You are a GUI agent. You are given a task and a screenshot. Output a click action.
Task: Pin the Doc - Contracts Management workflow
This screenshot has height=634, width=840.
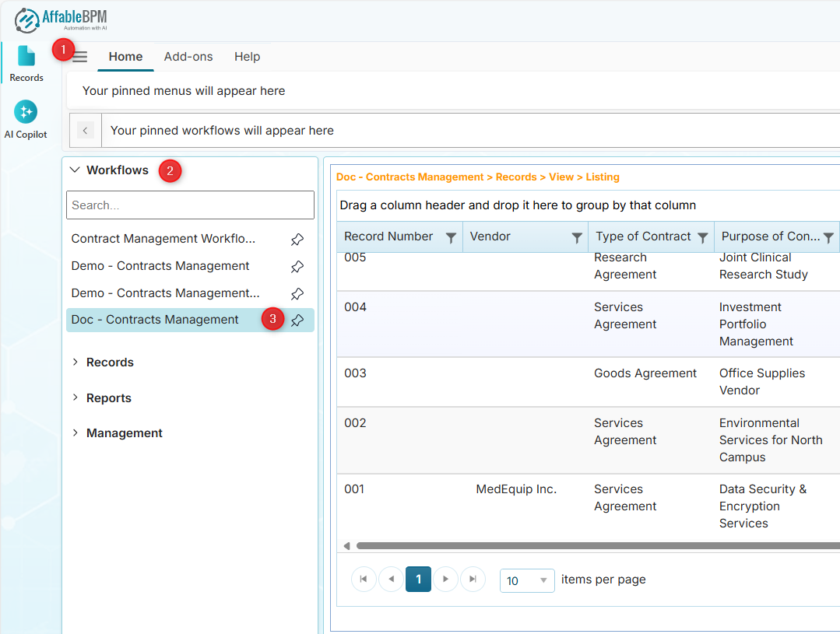(297, 320)
